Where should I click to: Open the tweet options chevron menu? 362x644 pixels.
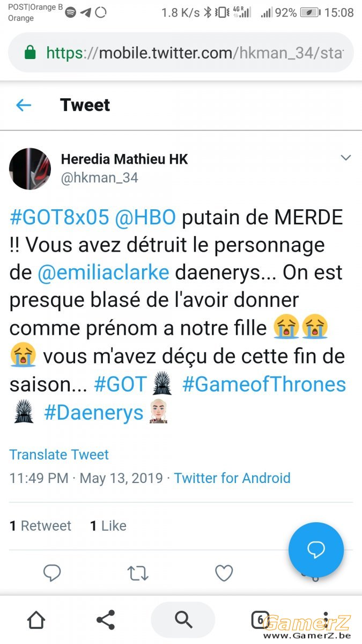tap(346, 157)
